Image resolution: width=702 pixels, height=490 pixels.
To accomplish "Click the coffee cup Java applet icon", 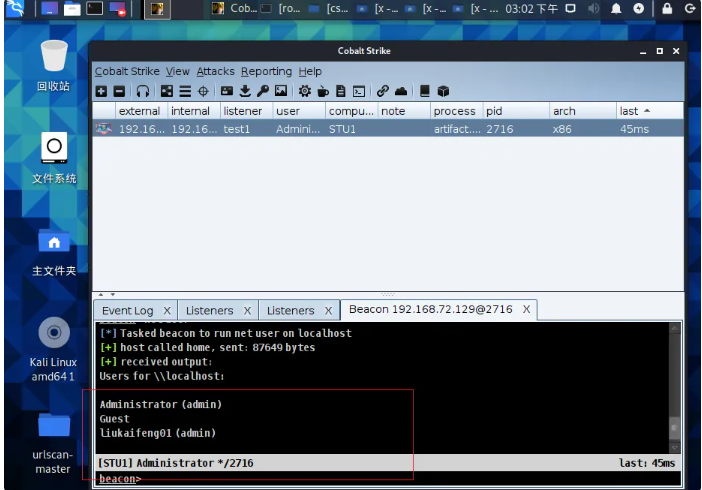I will tap(323, 91).
